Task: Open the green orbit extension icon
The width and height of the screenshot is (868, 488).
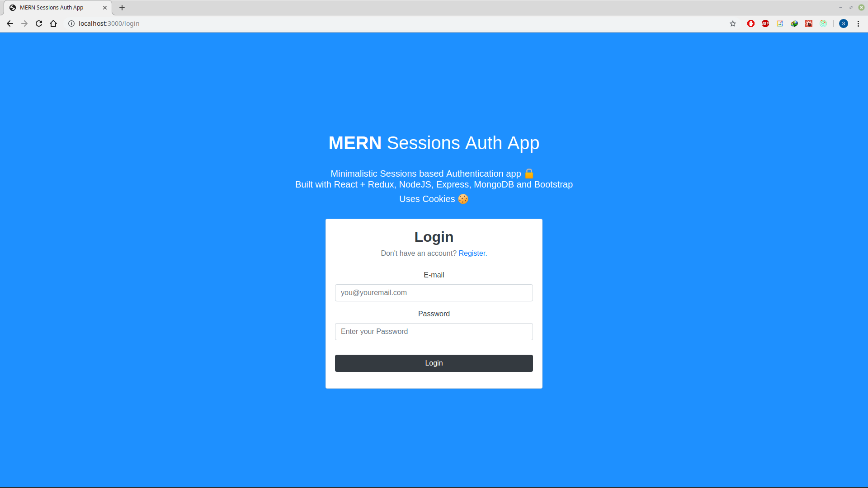Action: (x=823, y=23)
